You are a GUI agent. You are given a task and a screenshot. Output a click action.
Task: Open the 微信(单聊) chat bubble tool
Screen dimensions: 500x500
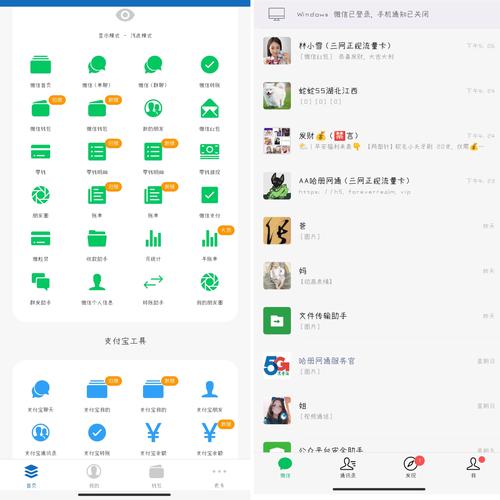coord(97,65)
